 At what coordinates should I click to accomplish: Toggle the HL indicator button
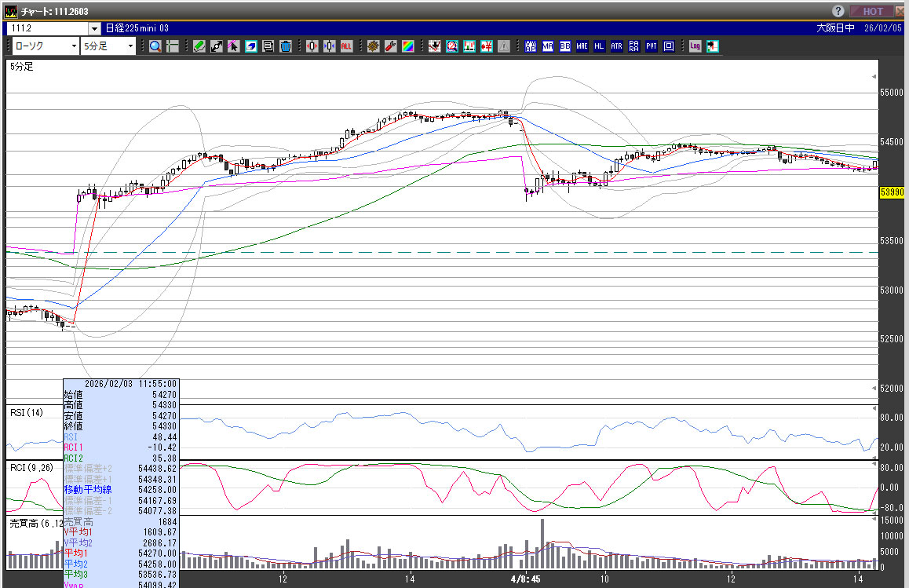(x=599, y=46)
